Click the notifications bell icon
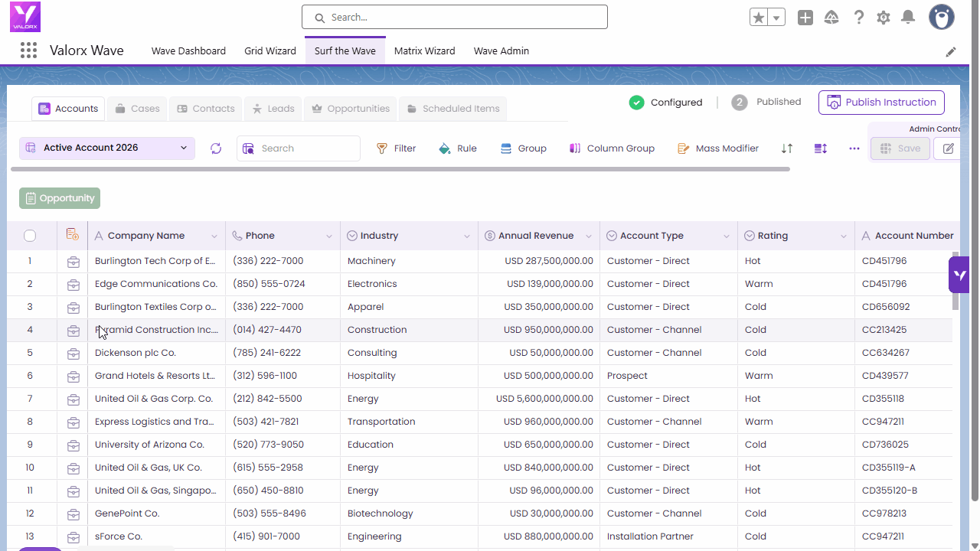 click(x=908, y=18)
